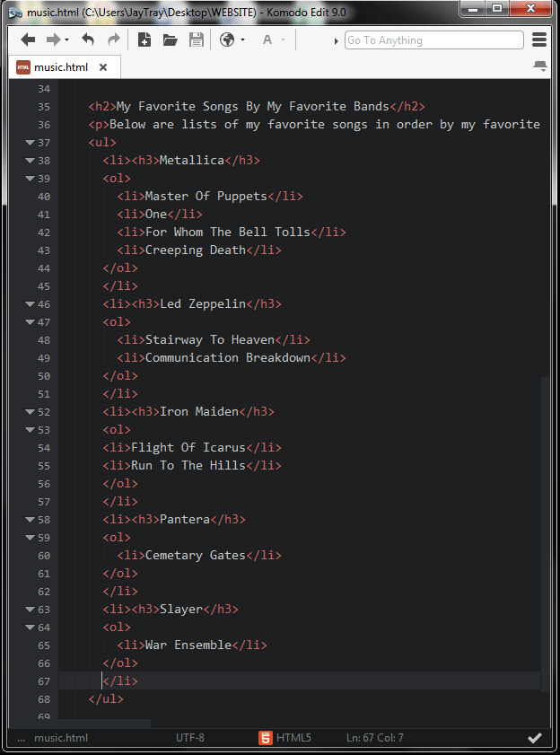
Task: Undo the last edit with the undo arrow
Action: 86,40
